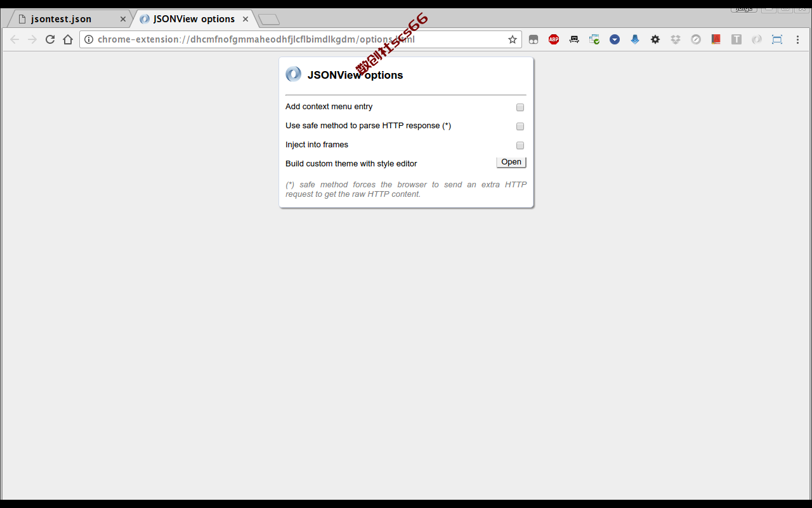The height and width of the screenshot is (508, 812).
Task: Go back to the previous page
Action: point(15,39)
